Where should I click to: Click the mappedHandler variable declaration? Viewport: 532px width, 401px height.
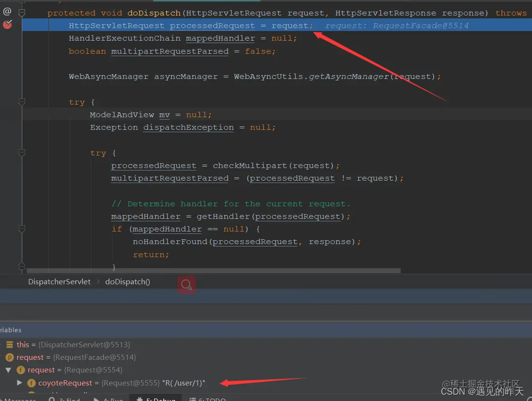[220, 38]
